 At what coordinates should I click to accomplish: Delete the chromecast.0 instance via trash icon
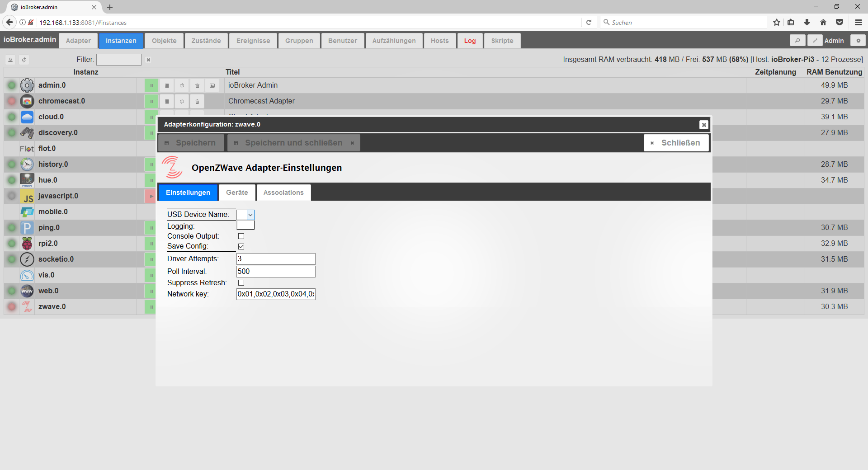(x=197, y=101)
